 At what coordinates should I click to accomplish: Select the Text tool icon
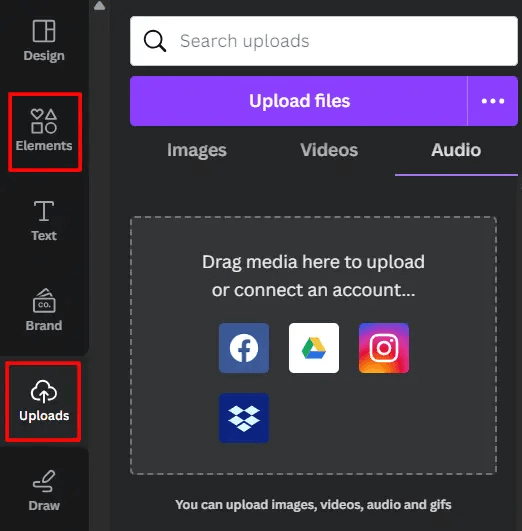point(44,211)
